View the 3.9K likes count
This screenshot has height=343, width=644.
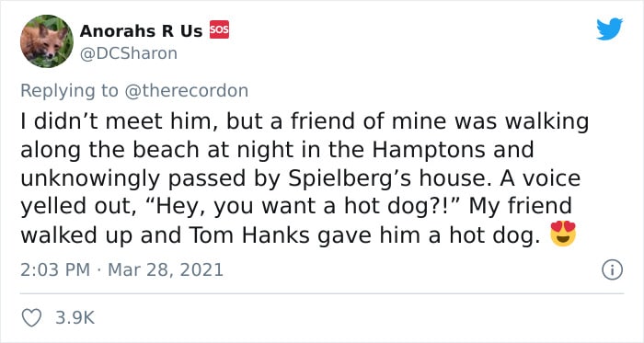(x=75, y=318)
